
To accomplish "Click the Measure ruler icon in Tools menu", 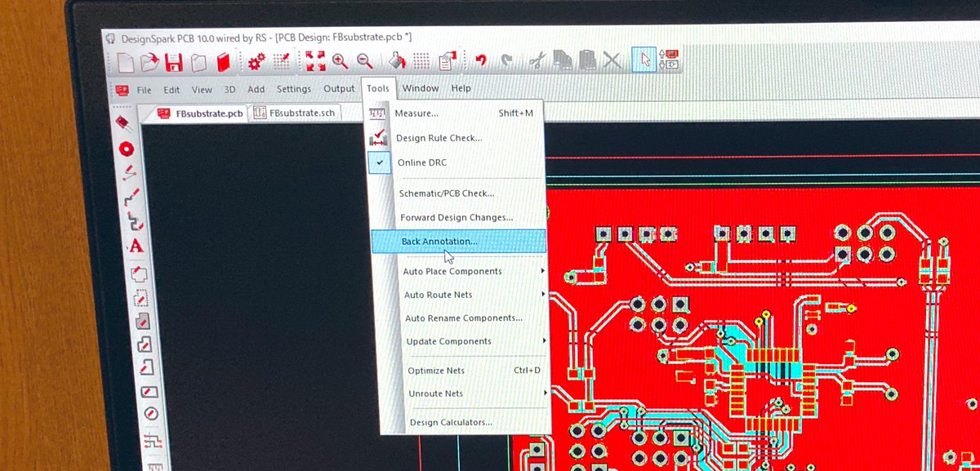I will [x=376, y=113].
